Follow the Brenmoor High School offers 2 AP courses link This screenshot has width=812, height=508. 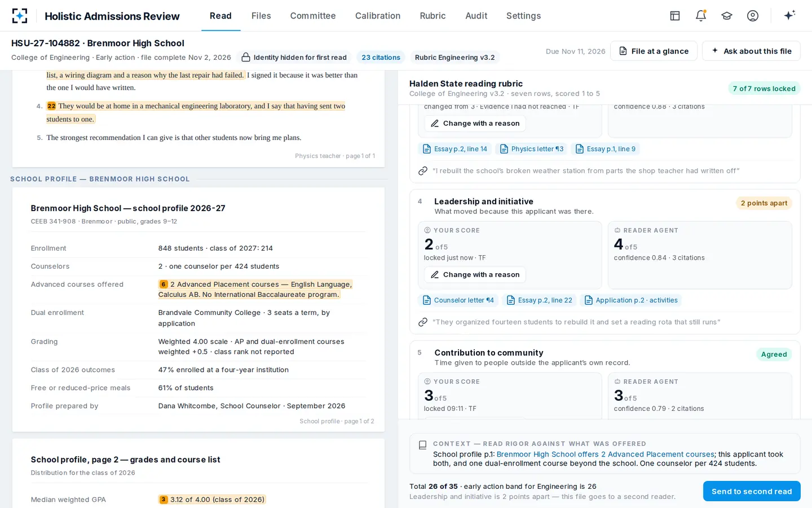606,454
